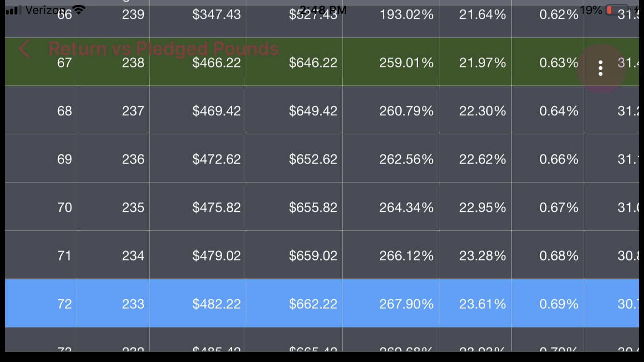Tap the 264.34% cell in row 70
This screenshot has height=362, width=644.
coord(406,208)
